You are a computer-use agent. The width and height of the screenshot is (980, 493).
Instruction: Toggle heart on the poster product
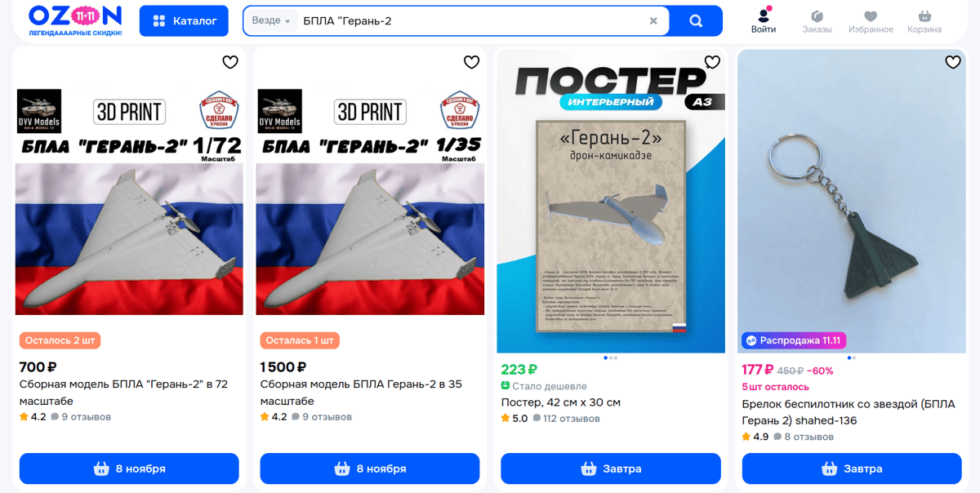click(x=712, y=62)
